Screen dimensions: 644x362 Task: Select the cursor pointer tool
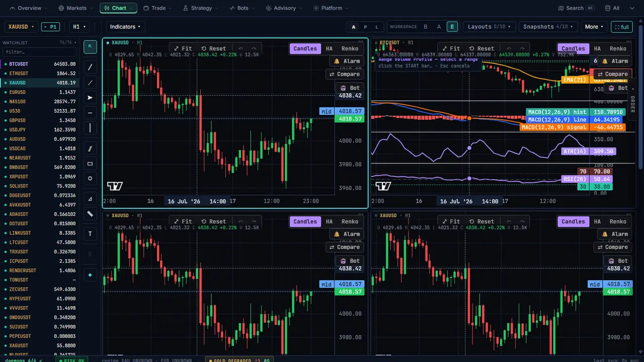point(90,47)
